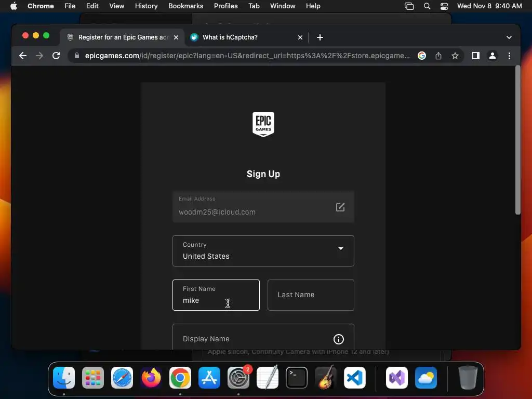Click the Display Name field

(x=263, y=337)
